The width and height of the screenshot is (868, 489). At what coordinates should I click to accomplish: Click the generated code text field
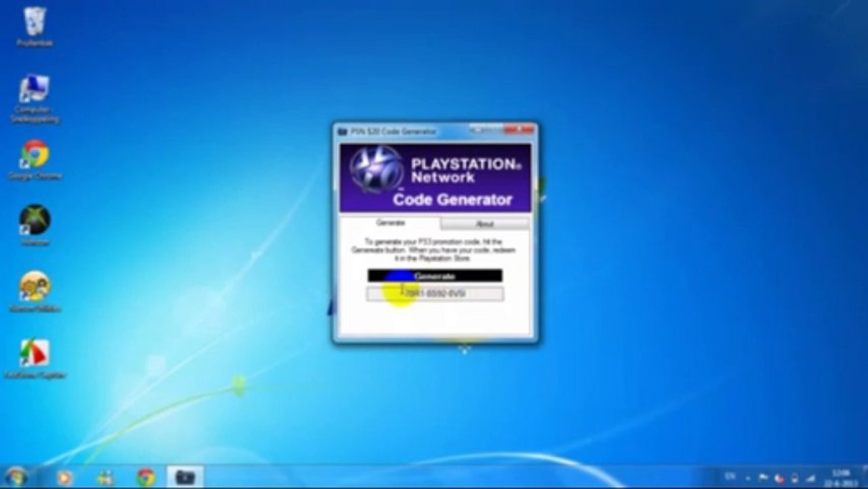[x=435, y=293]
